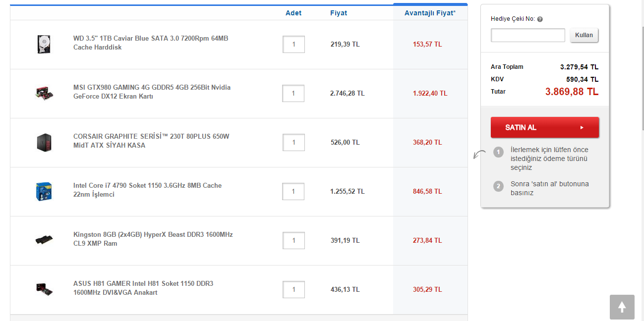Select the 368,20 TL discounted price
Screen dimensions: 644x321
click(x=427, y=142)
